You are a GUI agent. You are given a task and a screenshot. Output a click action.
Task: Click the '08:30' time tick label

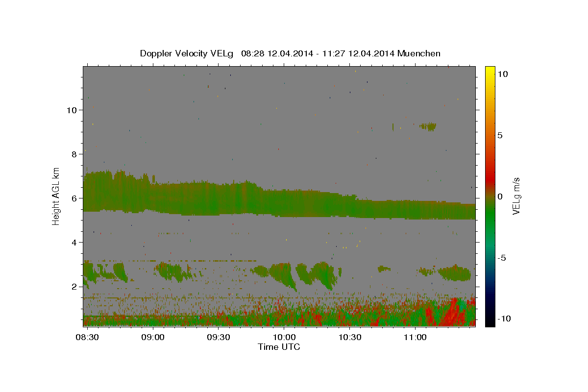[87, 338]
